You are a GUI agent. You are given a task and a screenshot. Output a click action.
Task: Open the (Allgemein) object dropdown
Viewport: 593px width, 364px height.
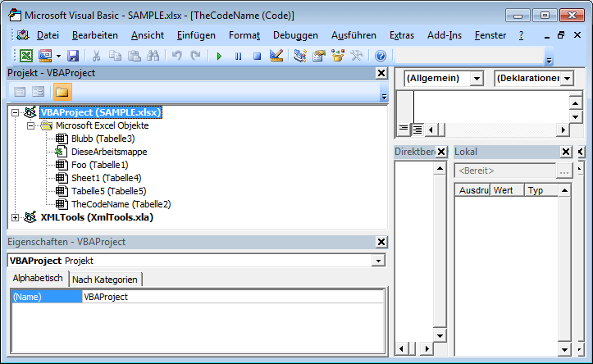(x=477, y=79)
